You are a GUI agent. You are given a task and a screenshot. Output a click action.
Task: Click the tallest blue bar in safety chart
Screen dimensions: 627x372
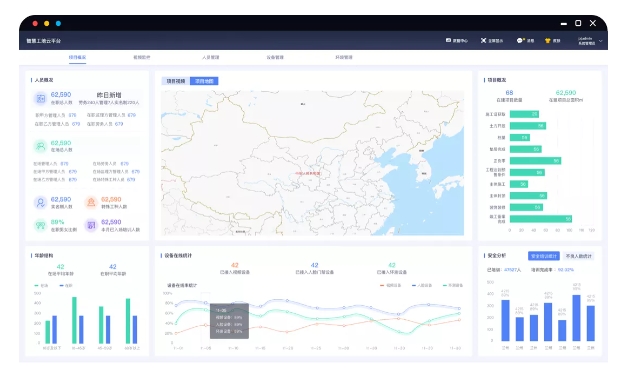point(576,318)
